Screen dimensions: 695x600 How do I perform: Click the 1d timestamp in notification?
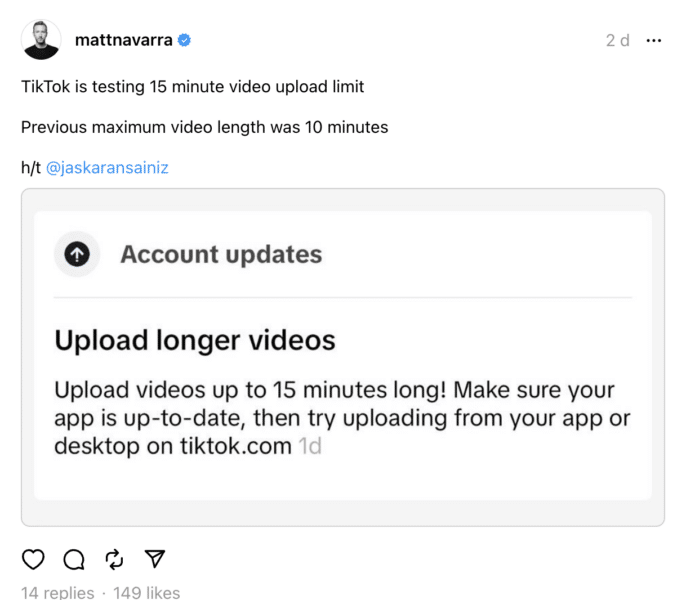(310, 446)
